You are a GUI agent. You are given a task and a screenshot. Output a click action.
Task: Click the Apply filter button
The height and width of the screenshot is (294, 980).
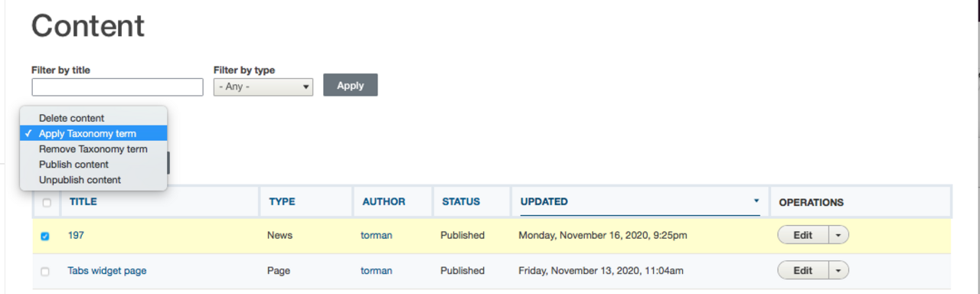coord(351,85)
